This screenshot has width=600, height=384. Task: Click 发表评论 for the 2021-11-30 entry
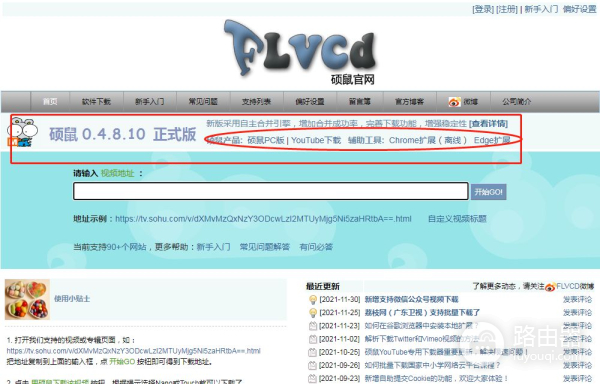577,299
